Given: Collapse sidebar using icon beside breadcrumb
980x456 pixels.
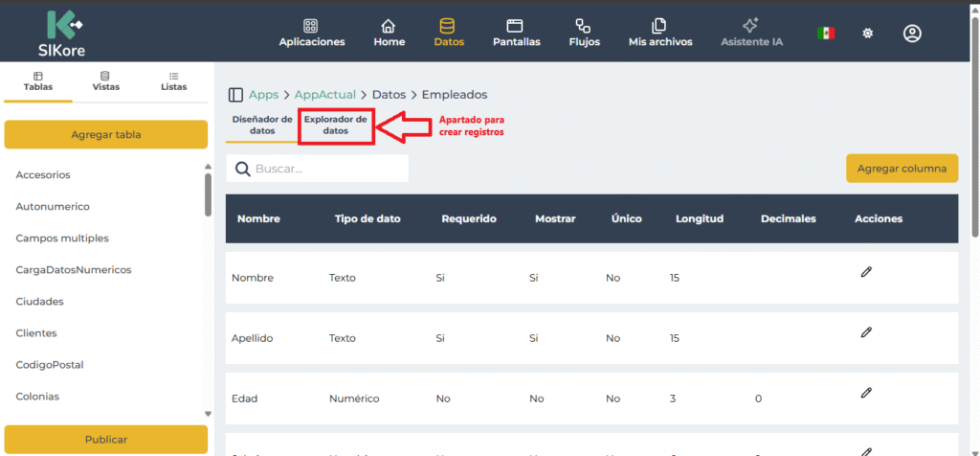Looking at the screenshot, I should coord(235,95).
